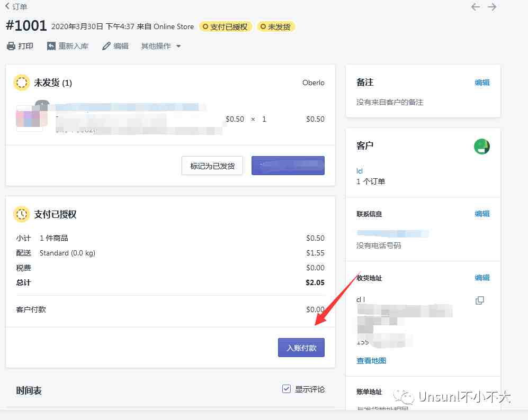
Task: Click the 支付已授权 status badge
Action: pyautogui.click(x=226, y=26)
